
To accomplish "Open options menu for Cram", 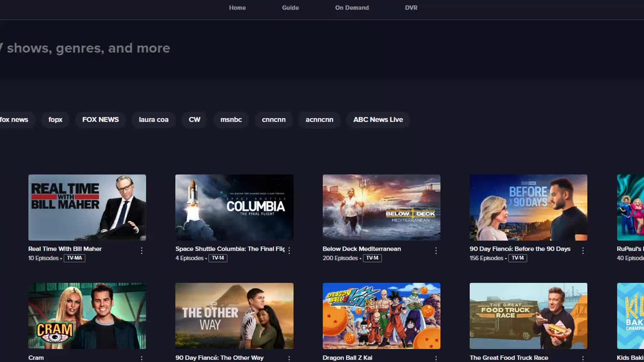I will 141,358.
